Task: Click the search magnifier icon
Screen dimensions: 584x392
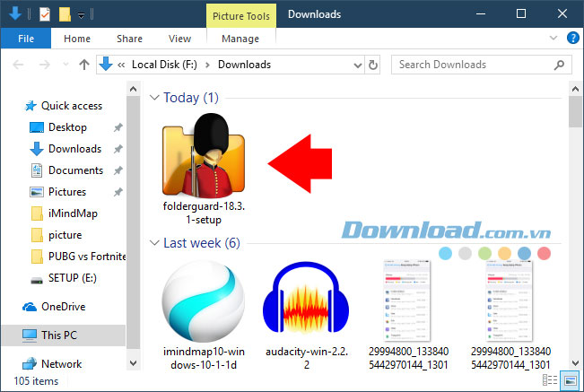Action: (559, 65)
